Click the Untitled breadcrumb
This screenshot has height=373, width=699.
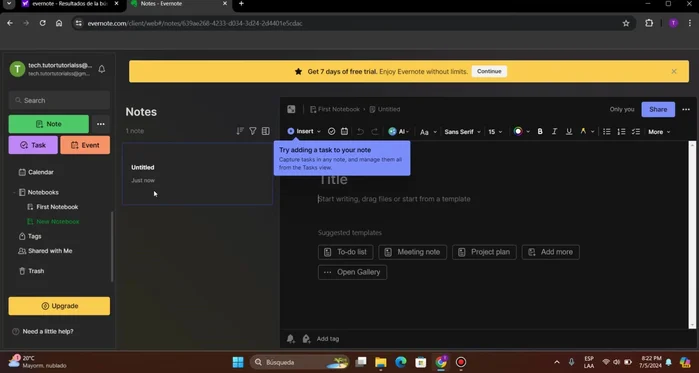[385, 109]
